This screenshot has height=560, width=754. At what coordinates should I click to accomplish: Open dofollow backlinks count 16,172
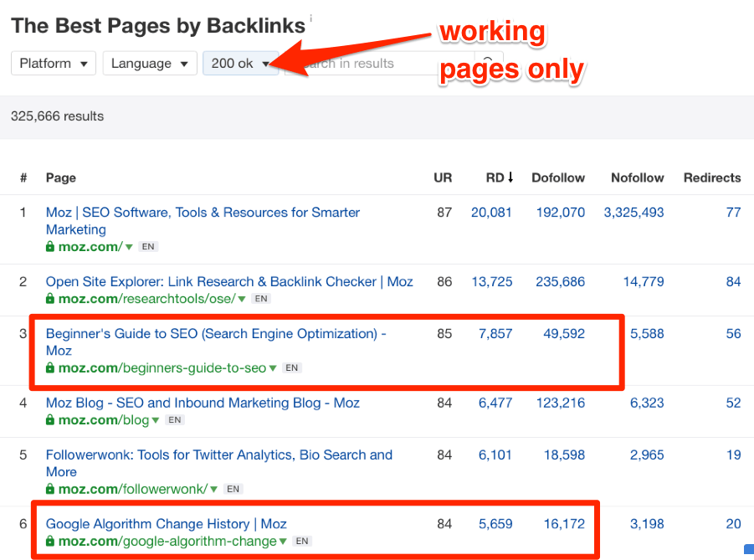coord(564,524)
